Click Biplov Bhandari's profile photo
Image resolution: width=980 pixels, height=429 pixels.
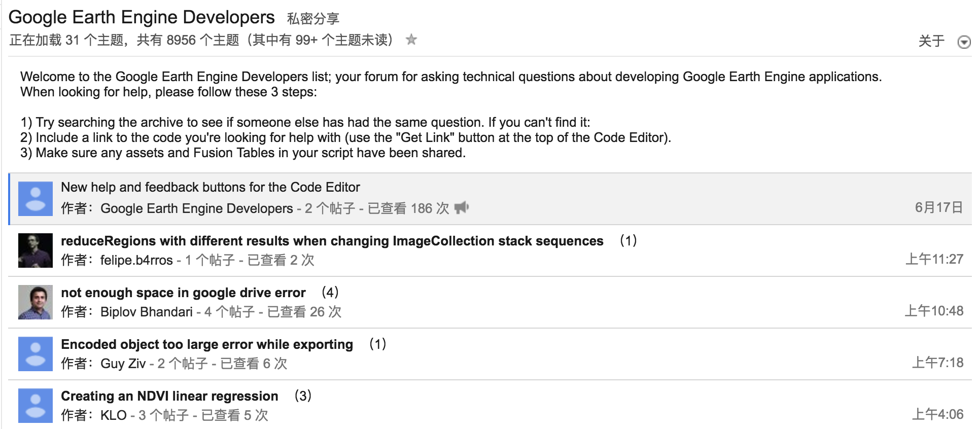pos(35,303)
